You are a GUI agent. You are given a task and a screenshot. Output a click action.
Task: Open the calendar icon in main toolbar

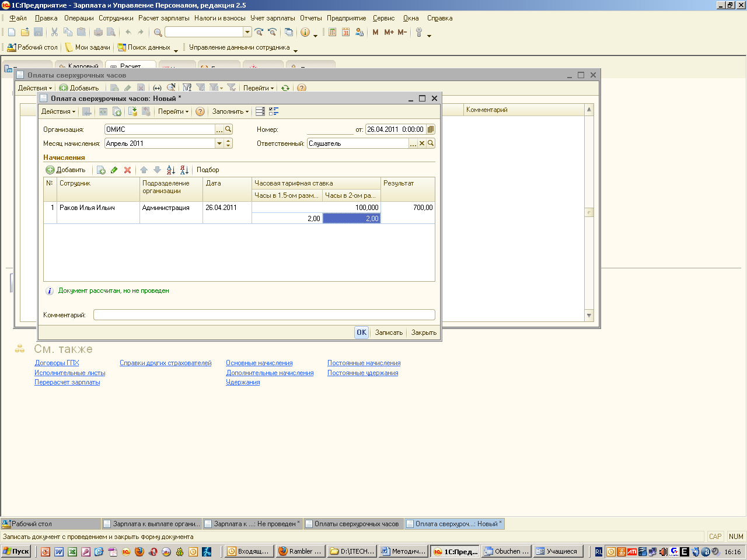(345, 32)
